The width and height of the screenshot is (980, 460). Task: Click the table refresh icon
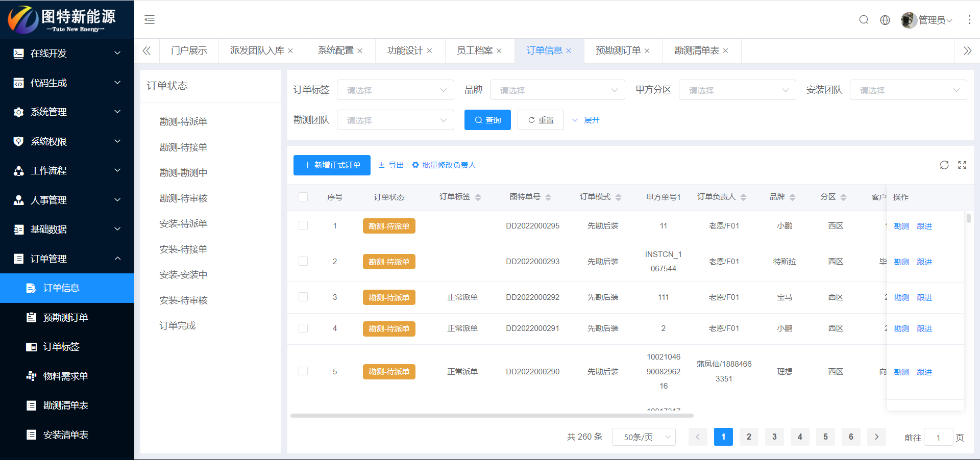[x=944, y=165]
